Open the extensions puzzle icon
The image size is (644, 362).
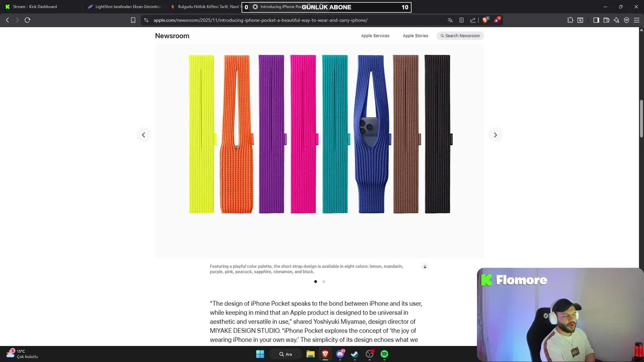[570, 20]
